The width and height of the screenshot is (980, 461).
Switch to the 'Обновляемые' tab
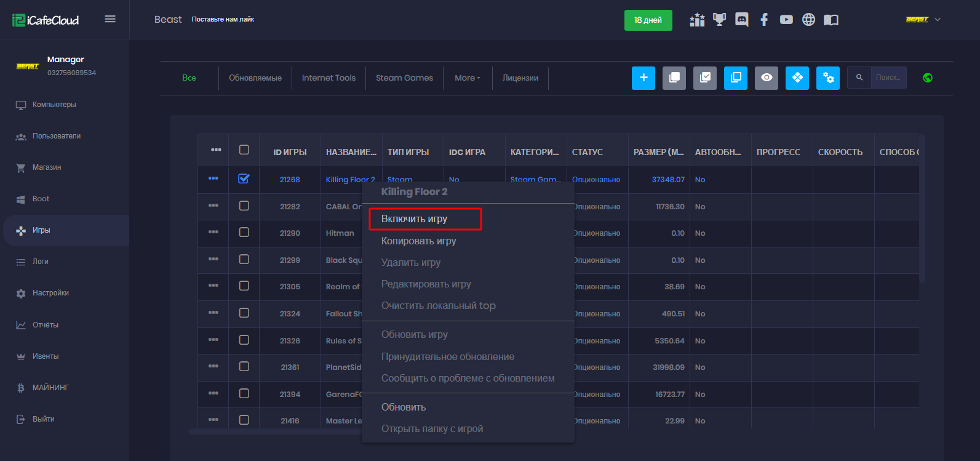(255, 78)
